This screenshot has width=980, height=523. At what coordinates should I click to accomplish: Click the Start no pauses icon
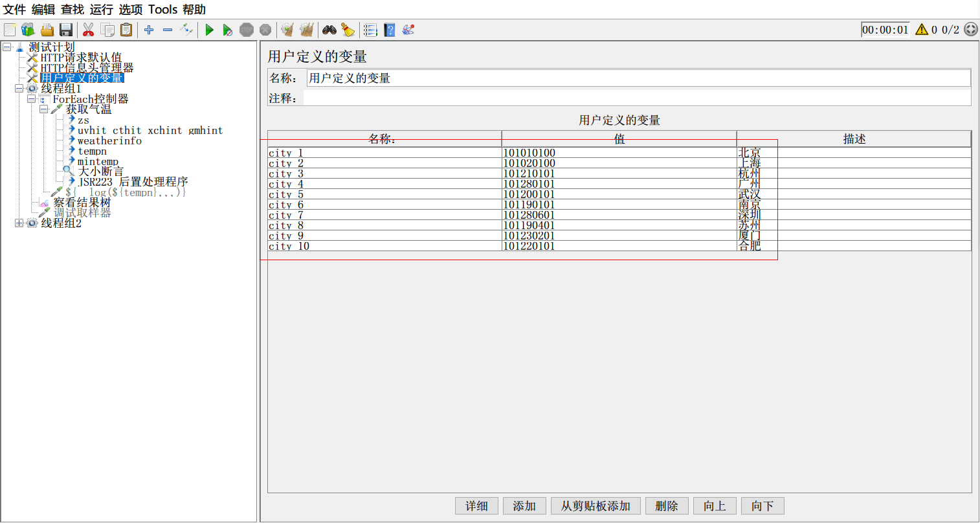click(227, 30)
